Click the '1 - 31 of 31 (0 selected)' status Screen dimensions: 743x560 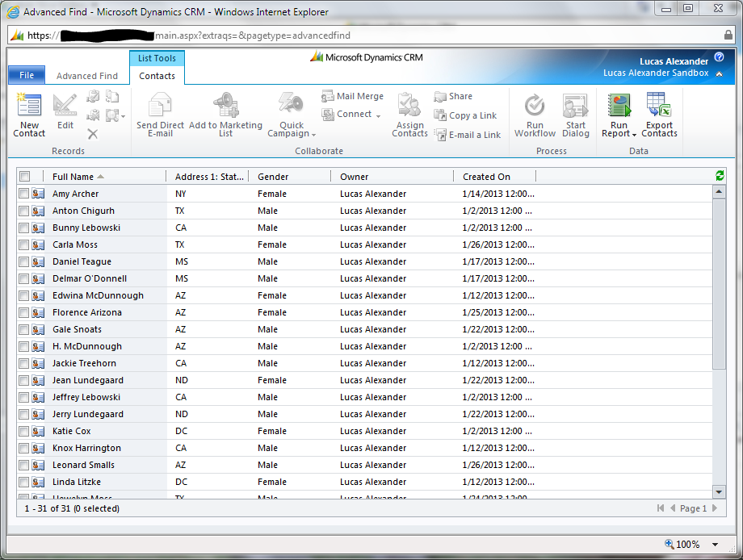pos(72,508)
